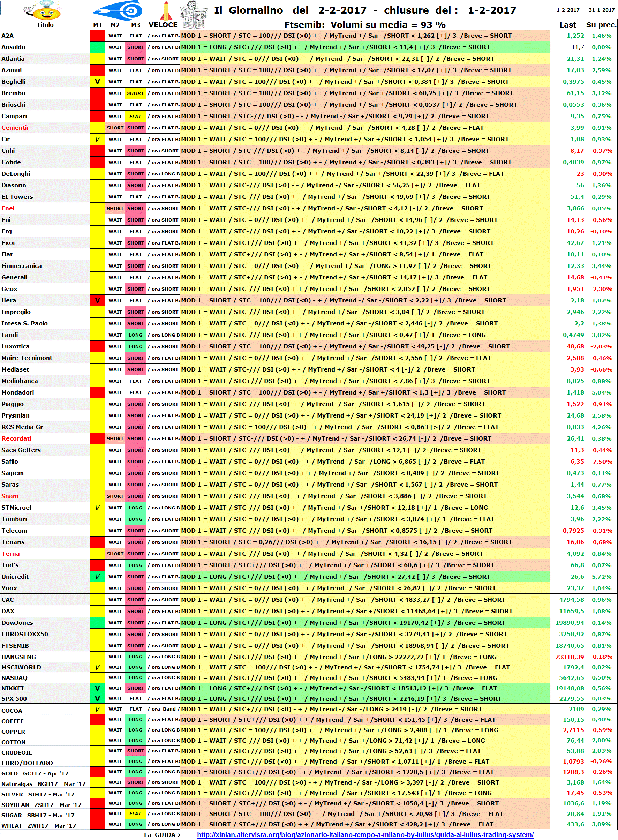Viewport: 618px width, 840px height.
Task: Select the Enel stock name
Action: tap(8, 208)
